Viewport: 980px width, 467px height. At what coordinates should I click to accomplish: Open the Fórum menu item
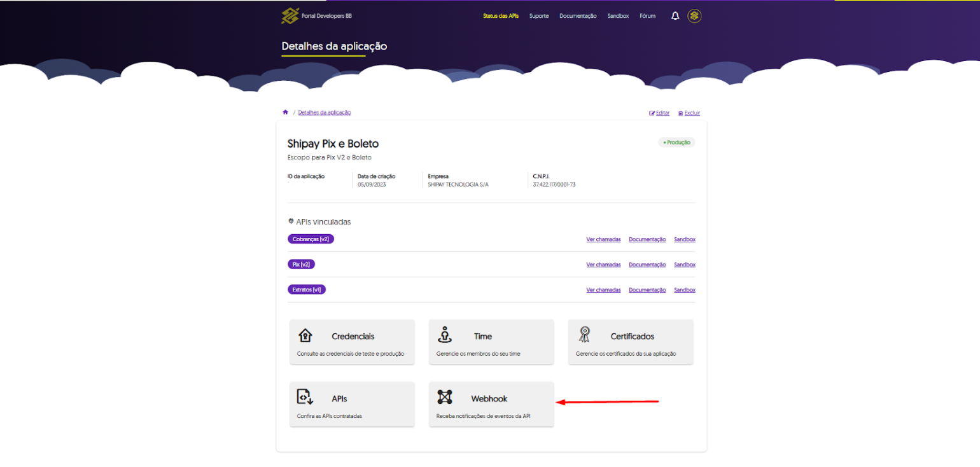[x=647, y=16]
